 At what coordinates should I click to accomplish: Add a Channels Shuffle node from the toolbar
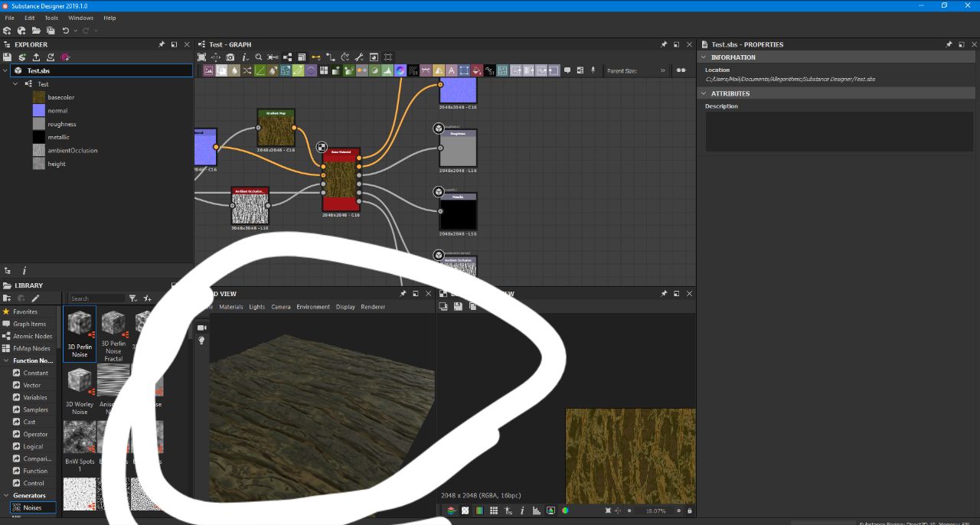[247, 70]
